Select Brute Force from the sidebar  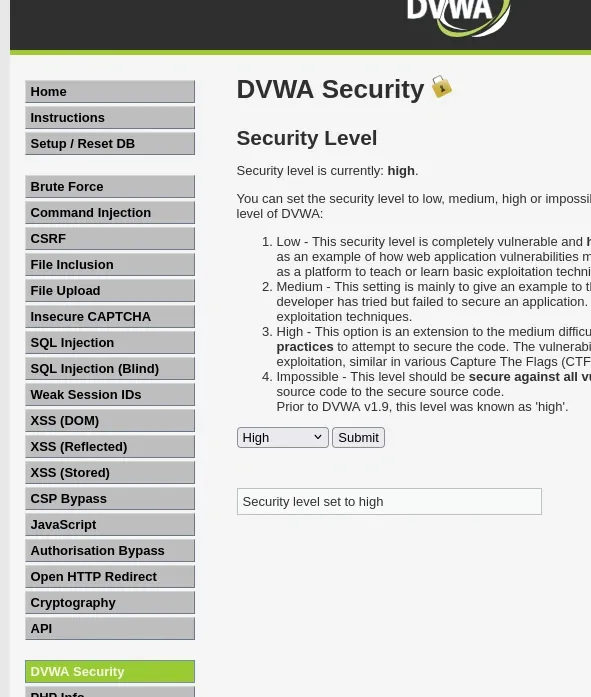pos(110,187)
